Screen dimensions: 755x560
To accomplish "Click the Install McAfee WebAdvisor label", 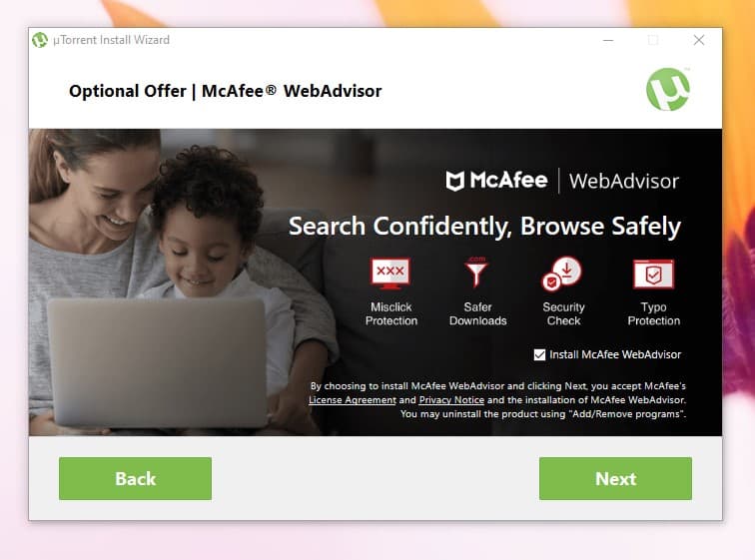I will pyautogui.click(x=615, y=355).
